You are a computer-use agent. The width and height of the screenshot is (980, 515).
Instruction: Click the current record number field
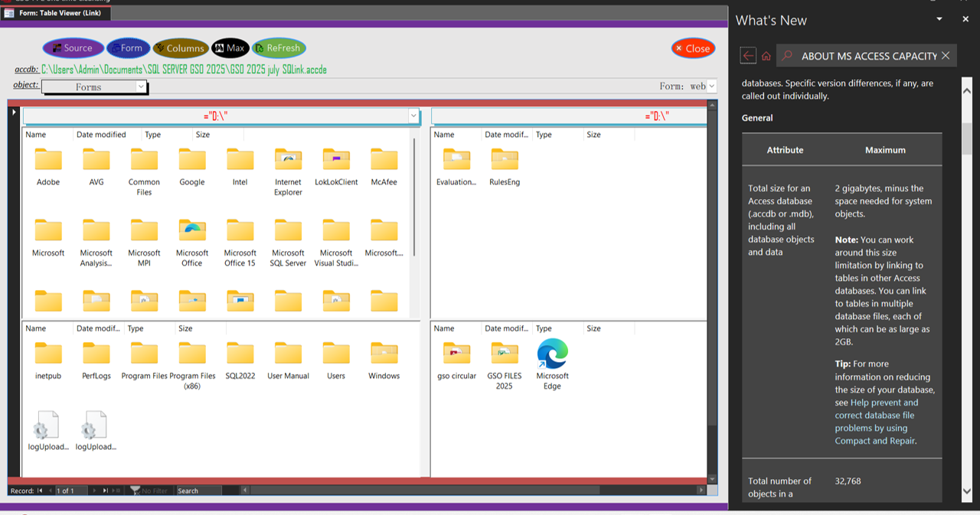tap(72, 491)
